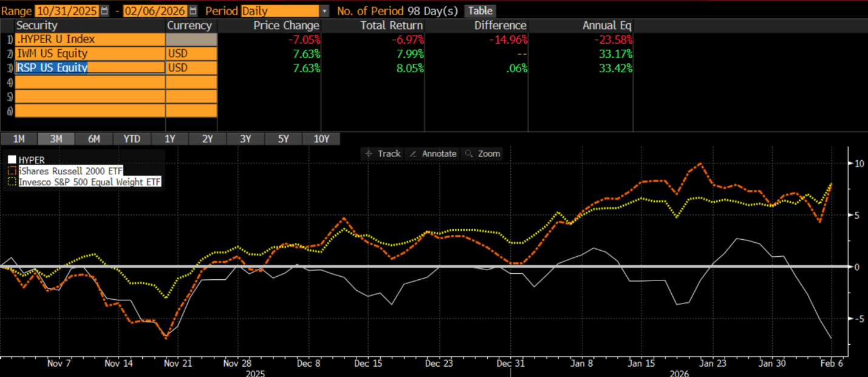Switch to the 10Y timeframe tab
This screenshot has height=377, width=868.
click(x=321, y=138)
